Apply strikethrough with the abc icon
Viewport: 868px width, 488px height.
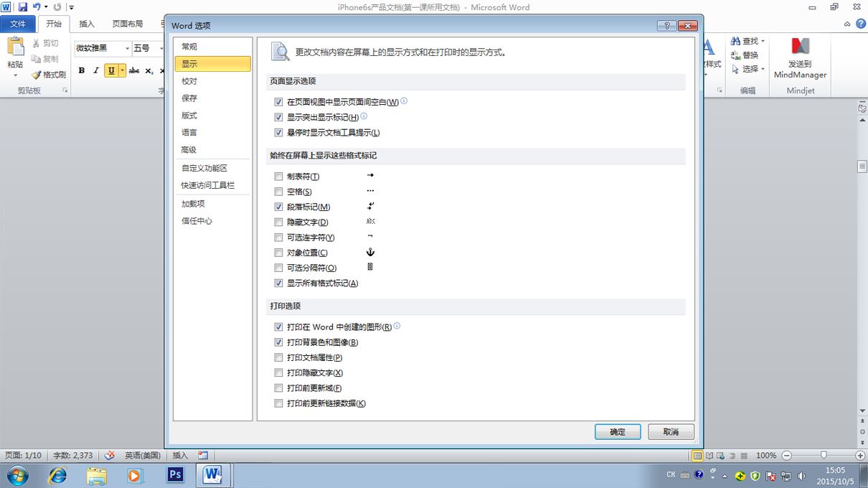point(134,70)
